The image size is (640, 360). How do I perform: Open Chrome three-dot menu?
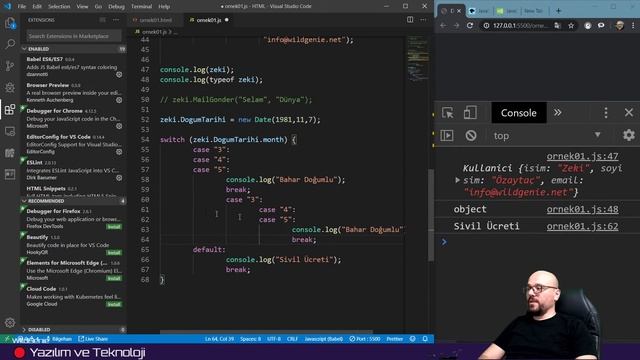click(633, 25)
